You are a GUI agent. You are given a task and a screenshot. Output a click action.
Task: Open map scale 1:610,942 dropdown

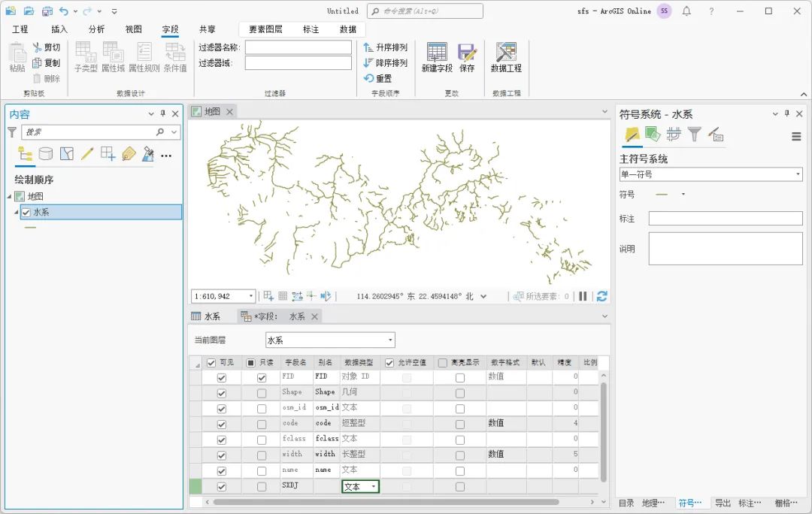(251, 296)
